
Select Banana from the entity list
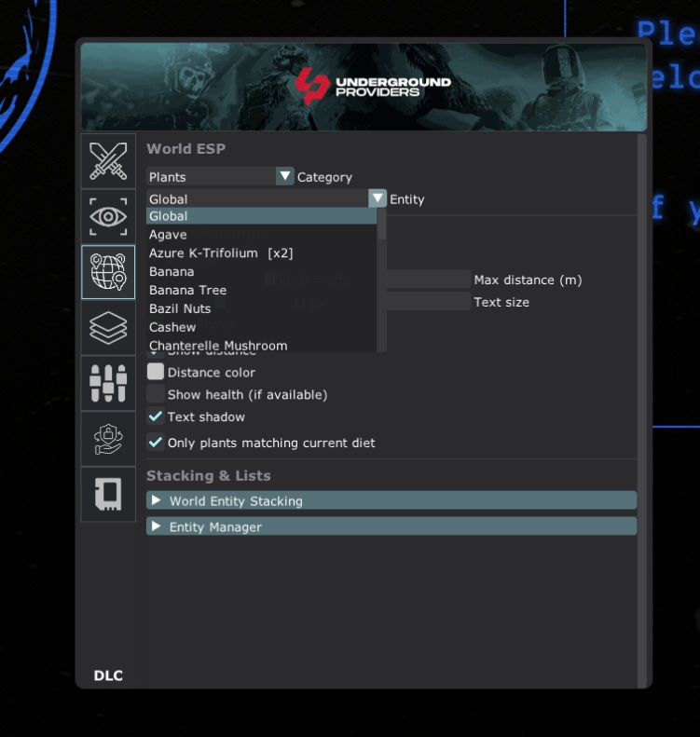[x=261, y=272]
